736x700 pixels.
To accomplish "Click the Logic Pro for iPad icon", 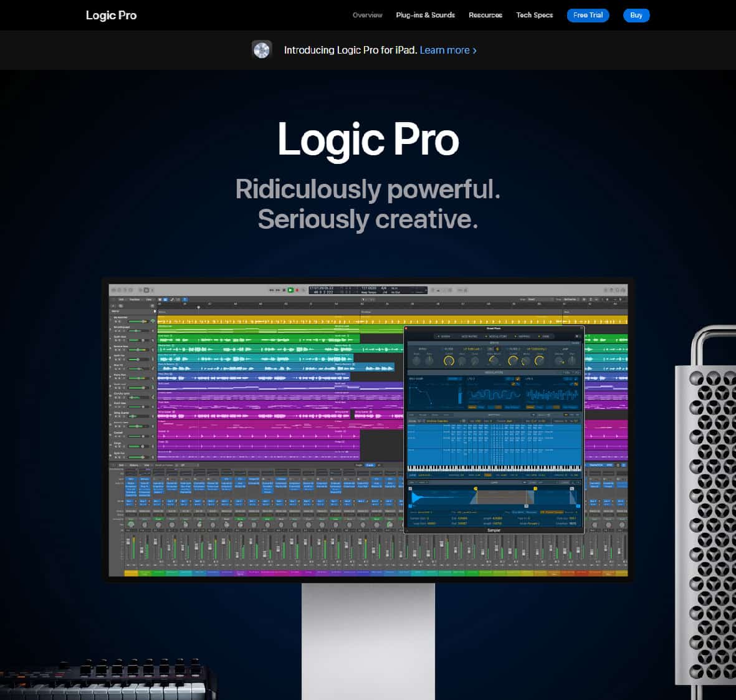I will pos(262,50).
